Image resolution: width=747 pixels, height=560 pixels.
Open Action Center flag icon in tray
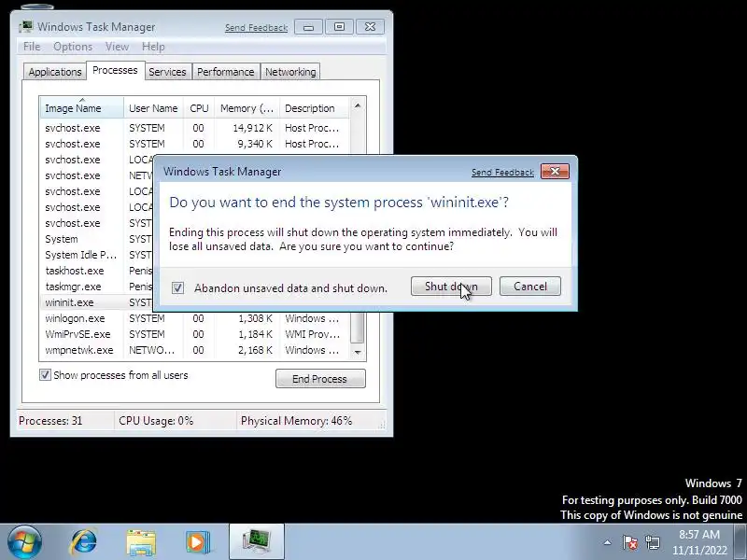629,542
